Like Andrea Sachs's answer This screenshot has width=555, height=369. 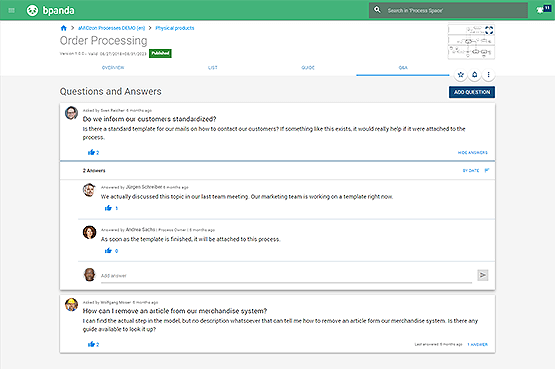108,251
